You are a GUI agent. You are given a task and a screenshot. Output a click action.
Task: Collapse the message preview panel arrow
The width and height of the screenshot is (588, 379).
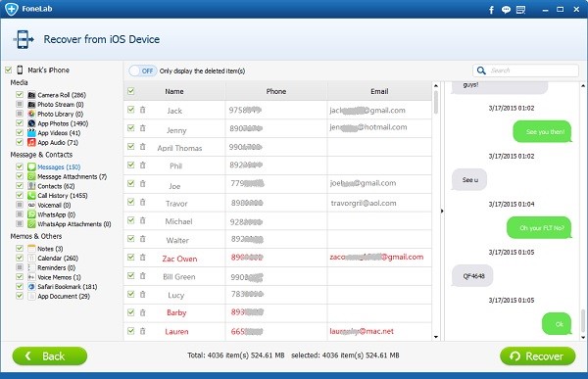pyautogui.click(x=442, y=212)
